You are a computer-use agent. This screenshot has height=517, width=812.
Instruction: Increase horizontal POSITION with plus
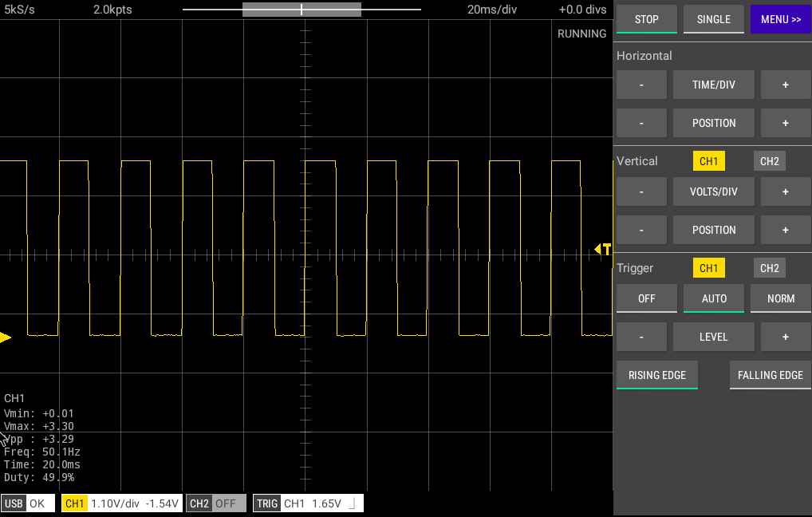[786, 123]
